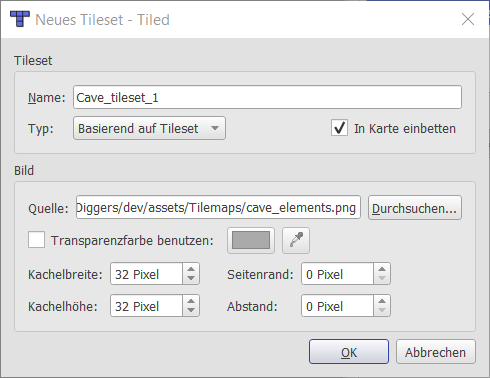Screen dimensions: 490x378
Task: Uncheck In Karte einbetten checkbox
Action: click(x=339, y=128)
